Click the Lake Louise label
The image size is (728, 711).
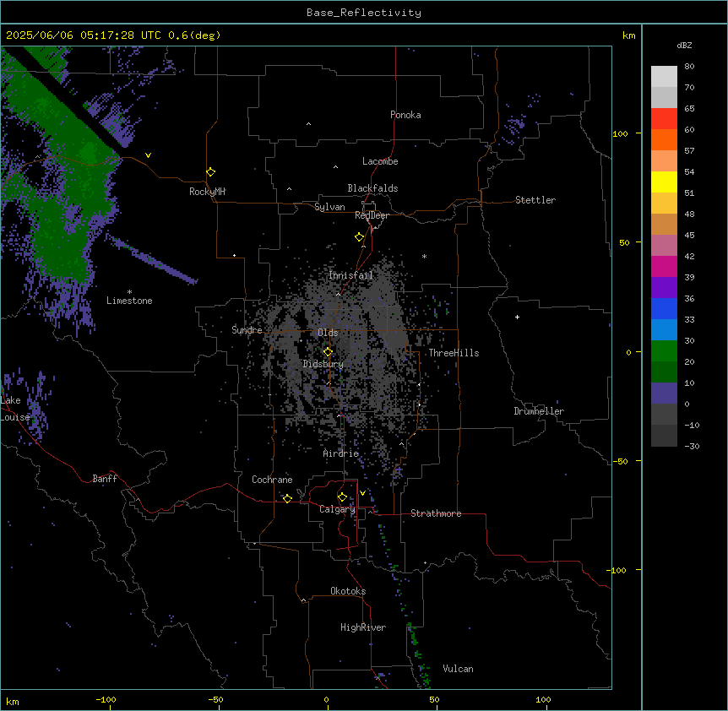[x=14, y=409]
